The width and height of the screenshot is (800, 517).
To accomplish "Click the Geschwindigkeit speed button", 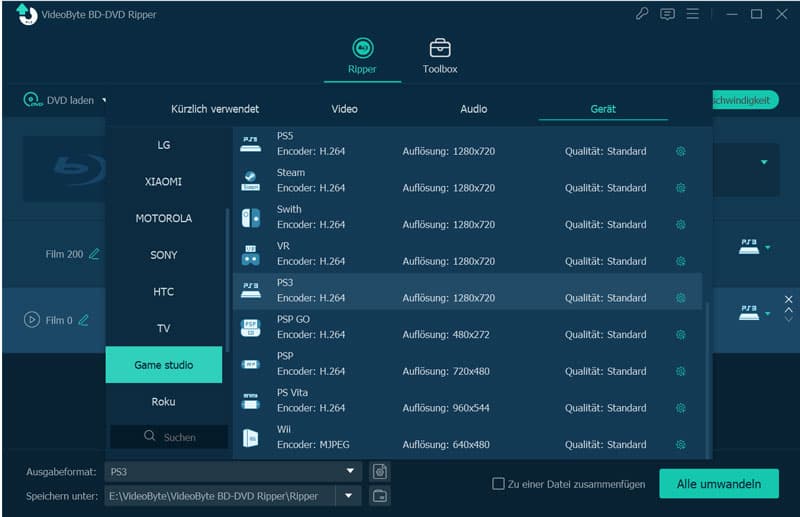I will [x=745, y=100].
